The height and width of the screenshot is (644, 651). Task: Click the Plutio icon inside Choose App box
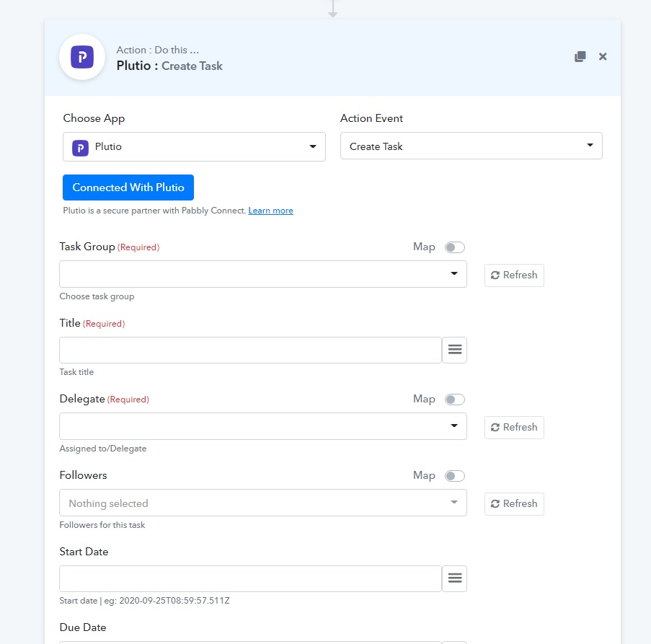(x=80, y=148)
